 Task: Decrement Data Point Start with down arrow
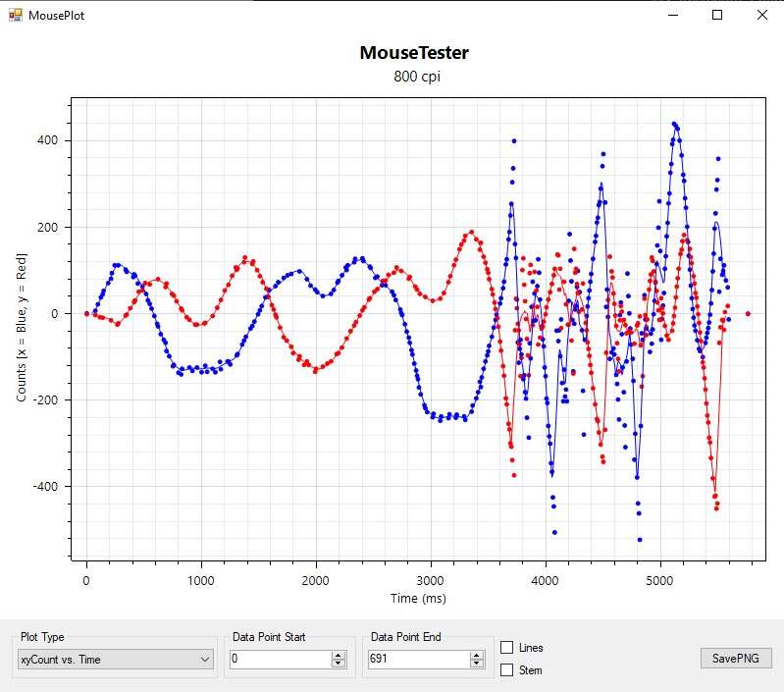(339, 665)
